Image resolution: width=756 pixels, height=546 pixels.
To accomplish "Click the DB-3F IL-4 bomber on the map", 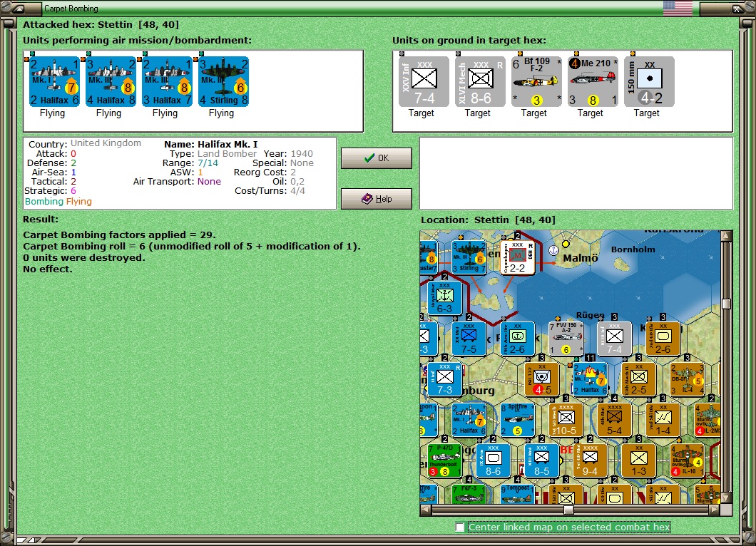I will 688,378.
